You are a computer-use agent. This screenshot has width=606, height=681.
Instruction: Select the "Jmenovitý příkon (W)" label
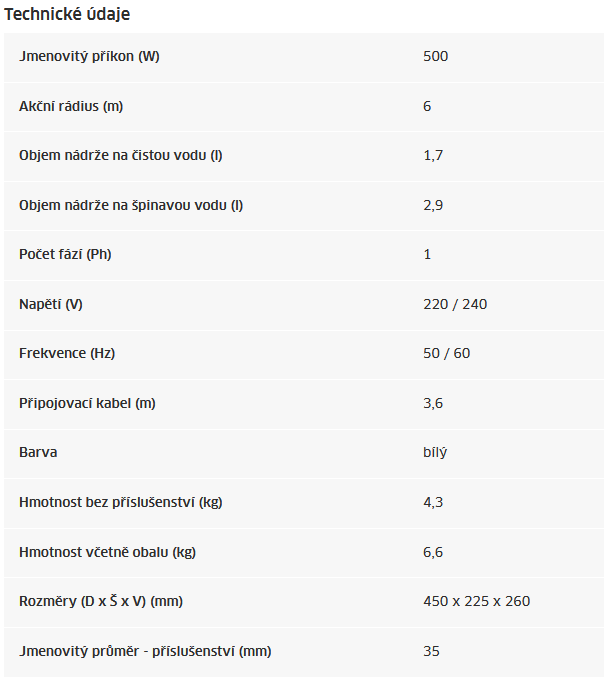89,56
